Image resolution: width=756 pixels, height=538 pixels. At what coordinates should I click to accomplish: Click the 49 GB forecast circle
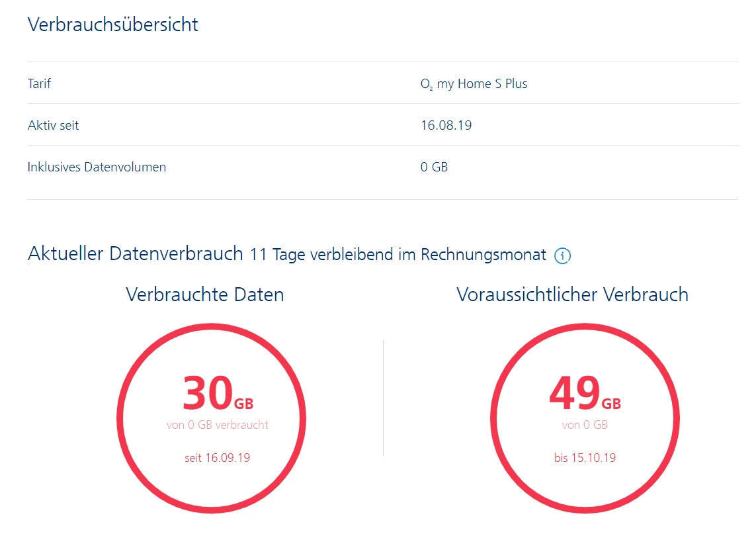pos(585,418)
